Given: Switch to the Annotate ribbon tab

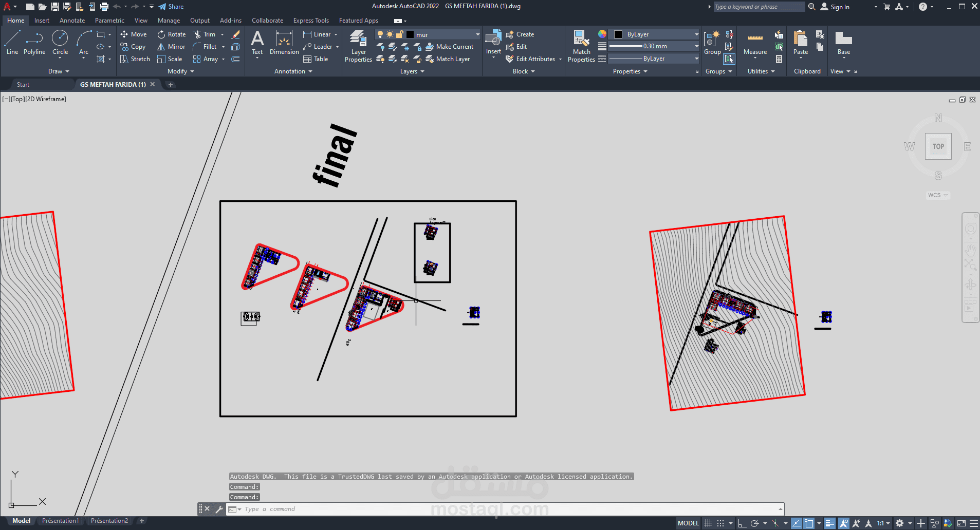Looking at the screenshot, I should (72, 21).
